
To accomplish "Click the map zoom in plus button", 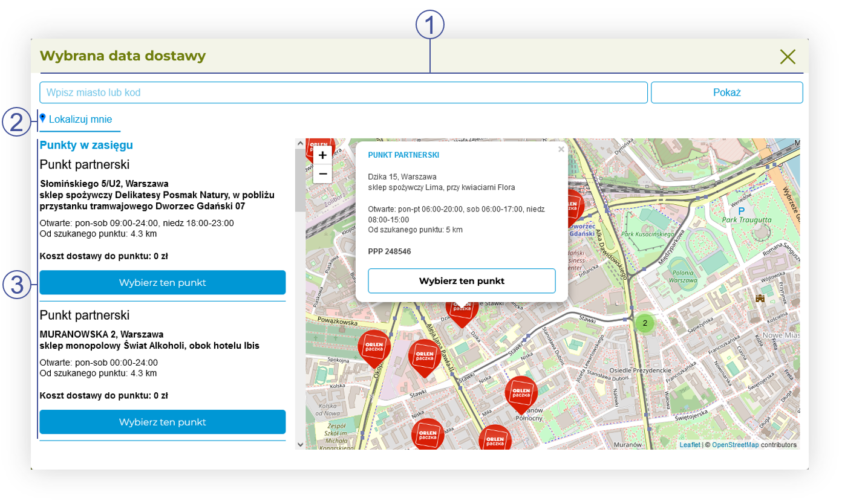I will 322,155.
